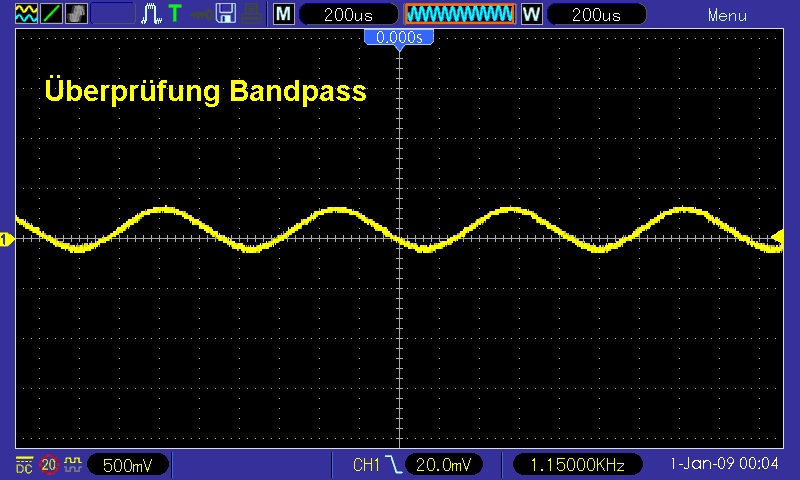Image resolution: width=800 pixels, height=480 pixels.
Task: Click the grayed-out key lock icon
Action: pos(201,14)
